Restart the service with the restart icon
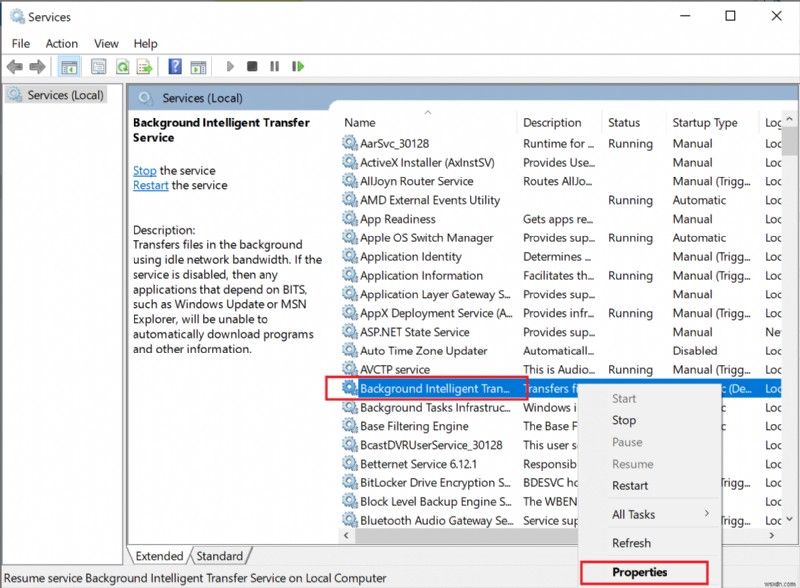Viewport: 800px width, 588px height. coord(297,66)
